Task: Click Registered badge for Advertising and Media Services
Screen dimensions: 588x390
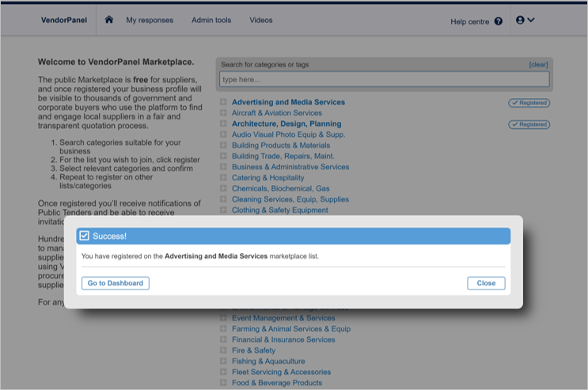Action: 529,103
